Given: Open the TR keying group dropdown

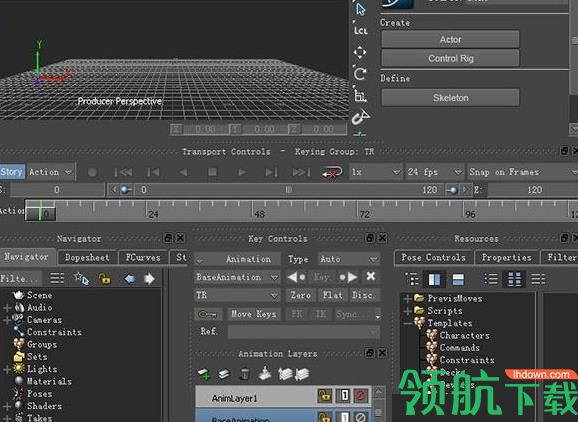Looking at the screenshot, I should [x=237, y=295].
